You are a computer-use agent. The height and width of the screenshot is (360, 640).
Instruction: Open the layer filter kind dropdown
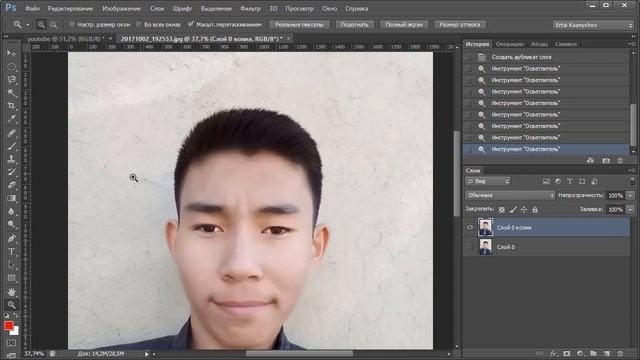click(488, 181)
